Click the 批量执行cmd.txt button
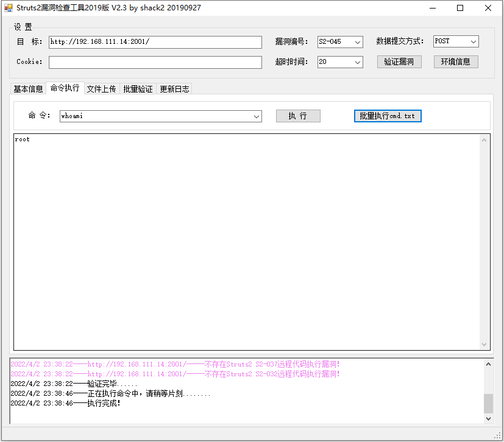 [388, 116]
